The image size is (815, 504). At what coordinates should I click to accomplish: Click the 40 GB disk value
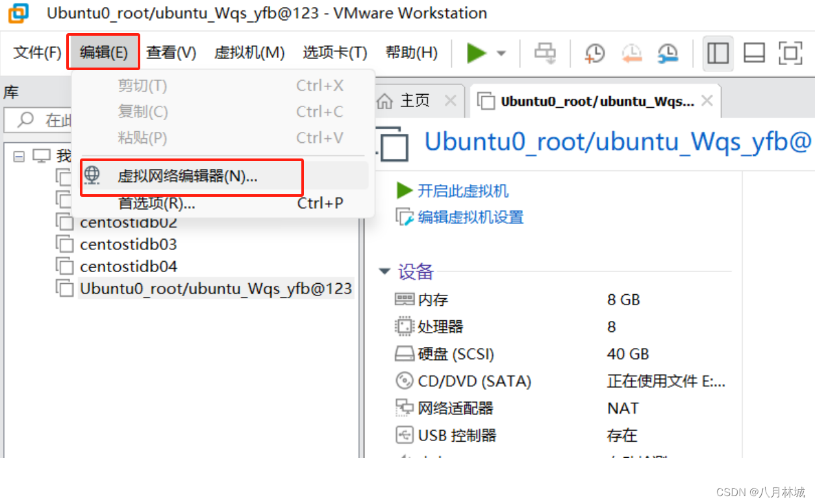coord(628,354)
